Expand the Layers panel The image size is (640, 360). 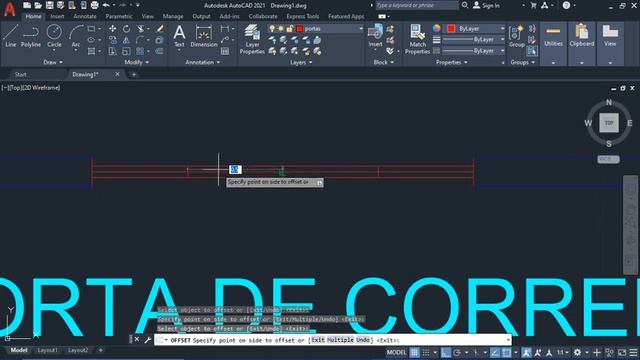tap(301, 62)
